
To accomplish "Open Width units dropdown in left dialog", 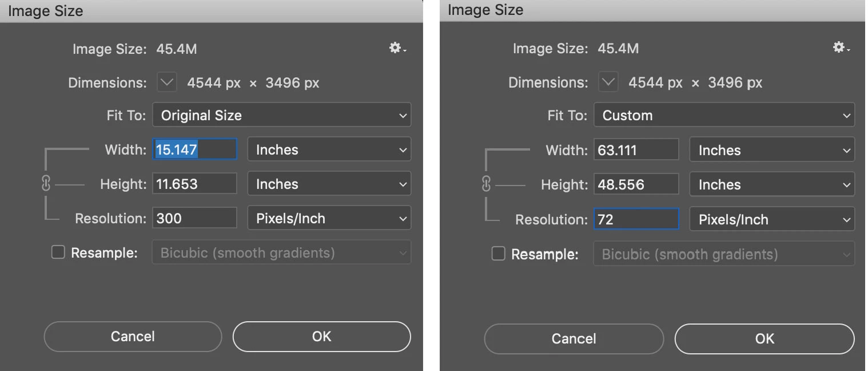I will [329, 150].
